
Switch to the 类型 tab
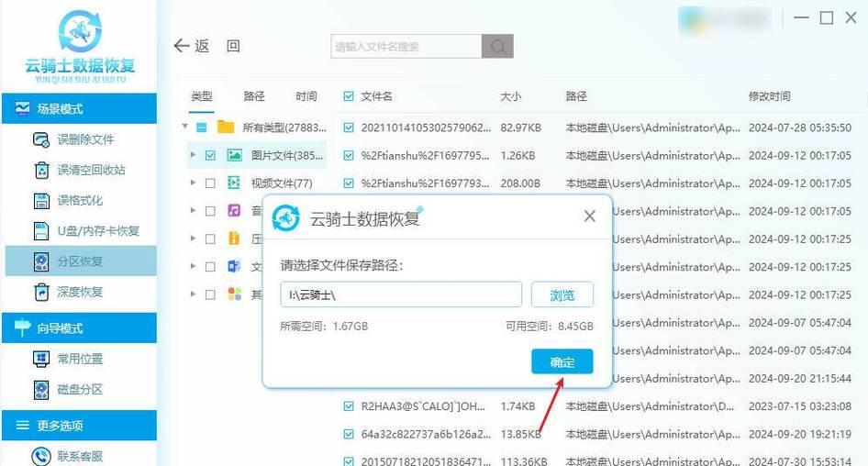(x=202, y=96)
